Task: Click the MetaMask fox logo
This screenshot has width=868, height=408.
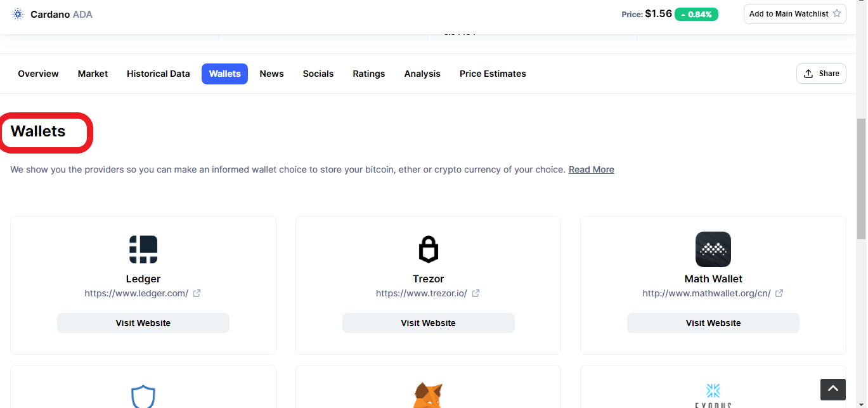Action: click(x=428, y=395)
